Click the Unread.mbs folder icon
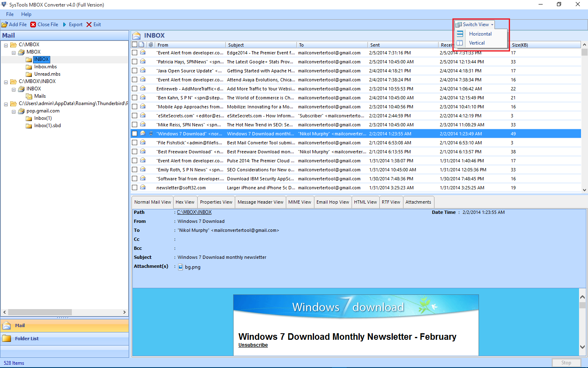 coord(29,74)
